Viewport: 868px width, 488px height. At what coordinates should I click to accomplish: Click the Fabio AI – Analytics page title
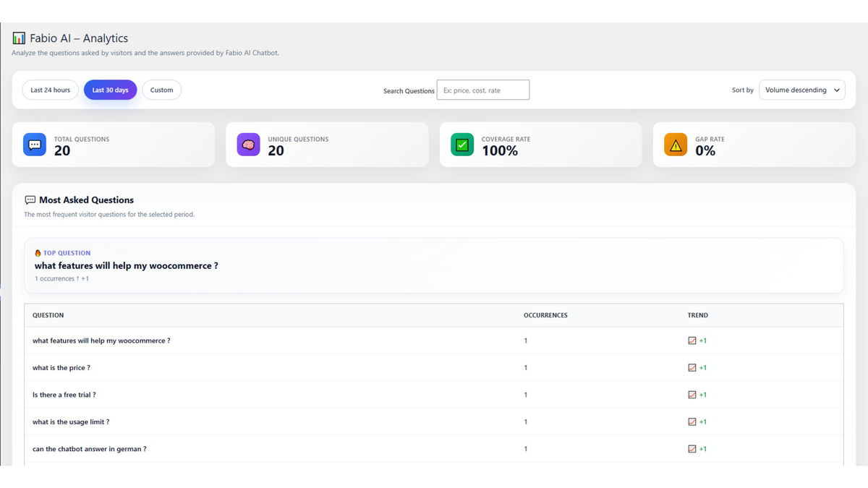(x=79, y=38)
